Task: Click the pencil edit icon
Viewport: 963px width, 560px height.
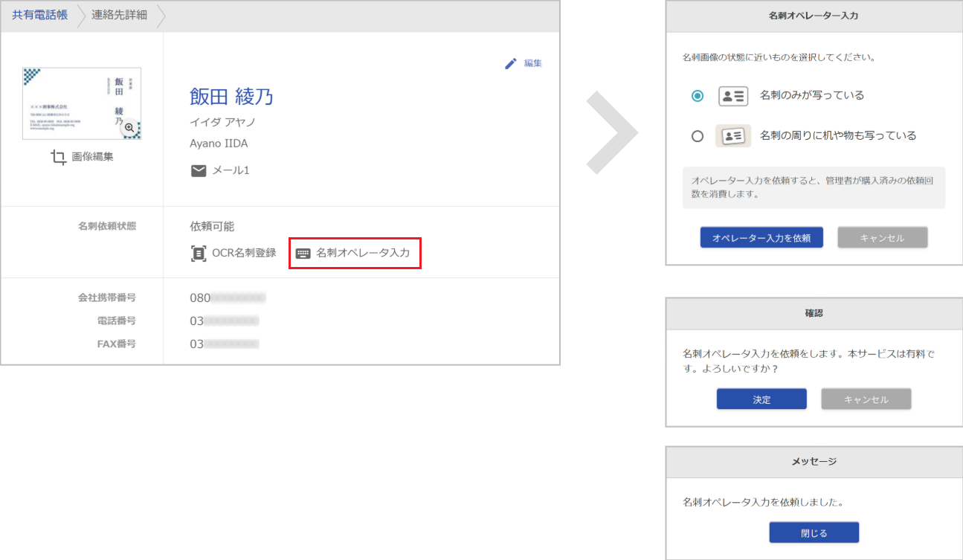Action: tap(510, 64)
